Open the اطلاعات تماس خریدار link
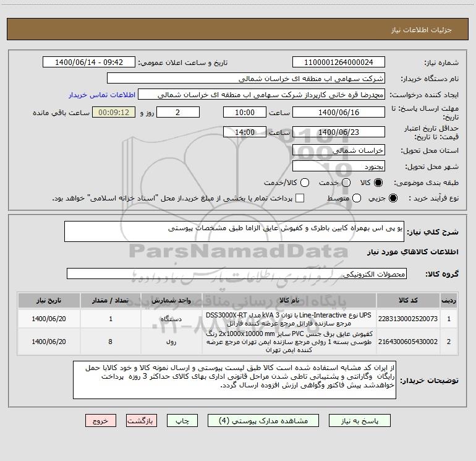The height and width of the screenshot is (461, 476). [102, 95]
